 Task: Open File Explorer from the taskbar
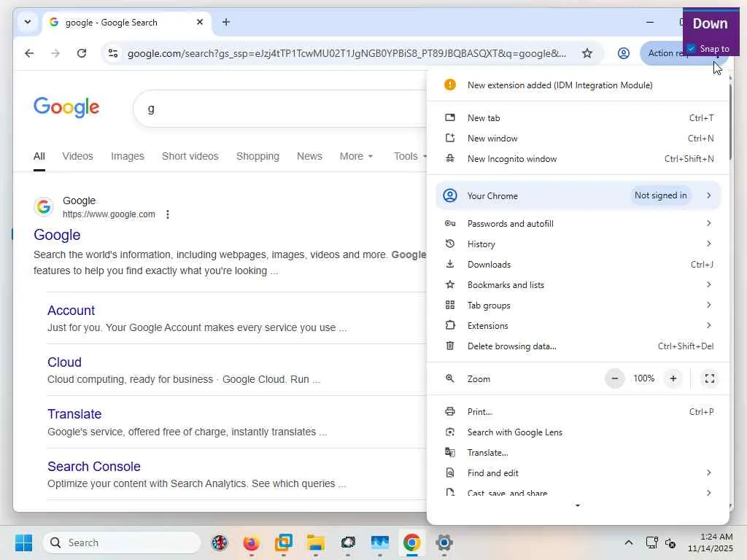(x=315, y=542)
